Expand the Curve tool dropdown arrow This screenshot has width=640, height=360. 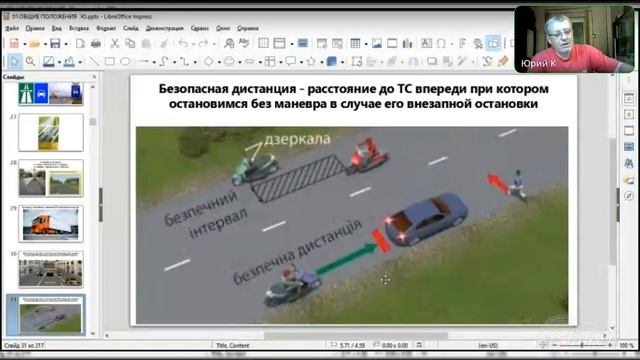174,62
